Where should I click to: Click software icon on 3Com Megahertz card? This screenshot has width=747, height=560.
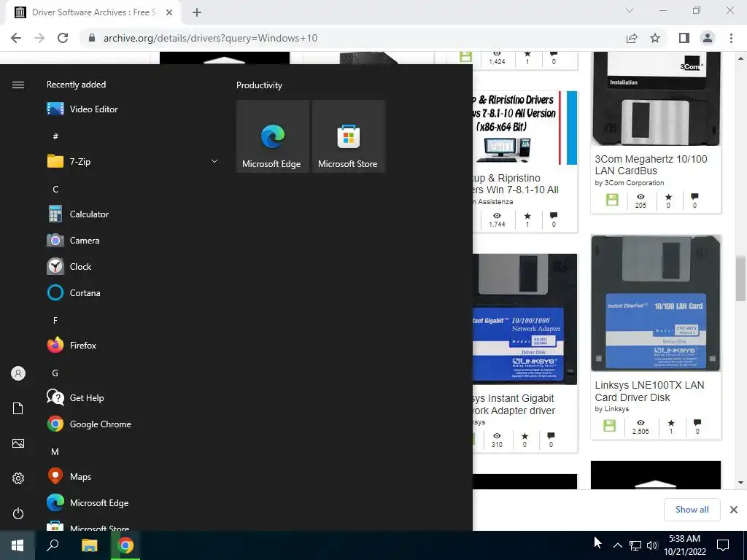pos(612,200)
